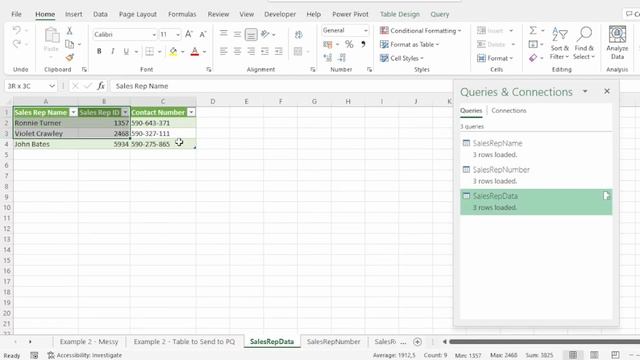Switch to Connections tab in pane
The height and width of the screenshot is (360, 640).
pos(509,111)
